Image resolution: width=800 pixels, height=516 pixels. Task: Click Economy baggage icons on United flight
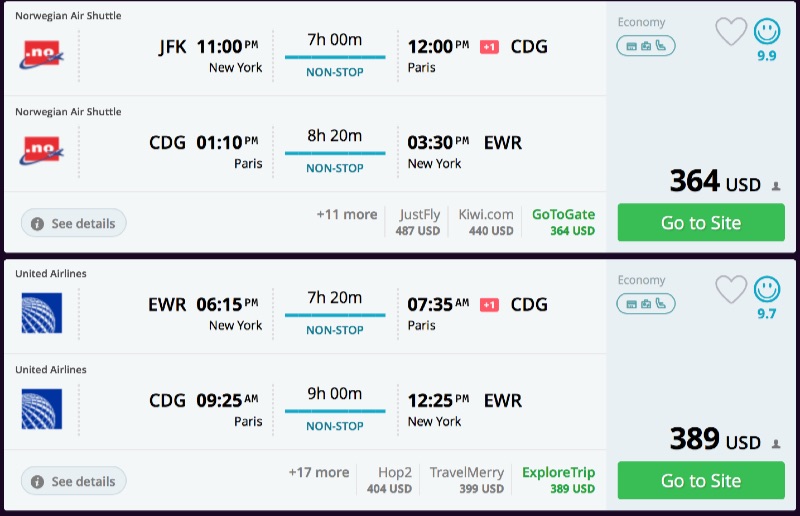coord(646,303)
